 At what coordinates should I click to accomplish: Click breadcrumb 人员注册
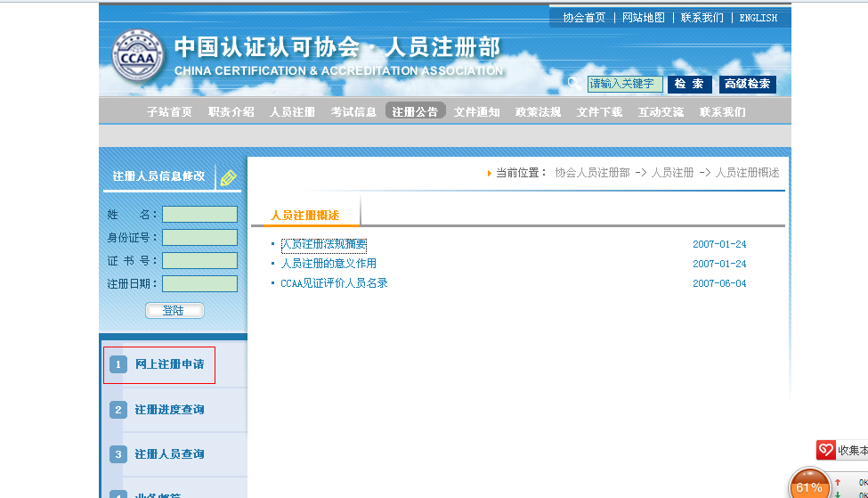pyautogui.click(x=673, y=173)
